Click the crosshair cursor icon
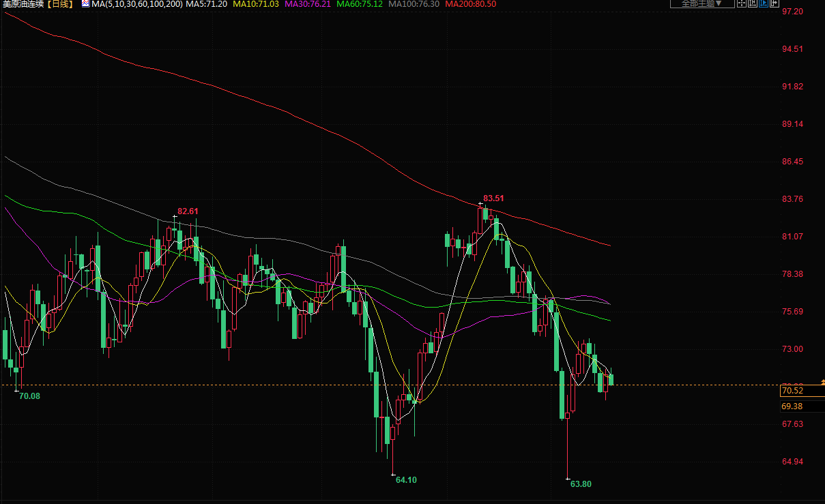Viewport: 825px width, 504px height. point(742,3)
